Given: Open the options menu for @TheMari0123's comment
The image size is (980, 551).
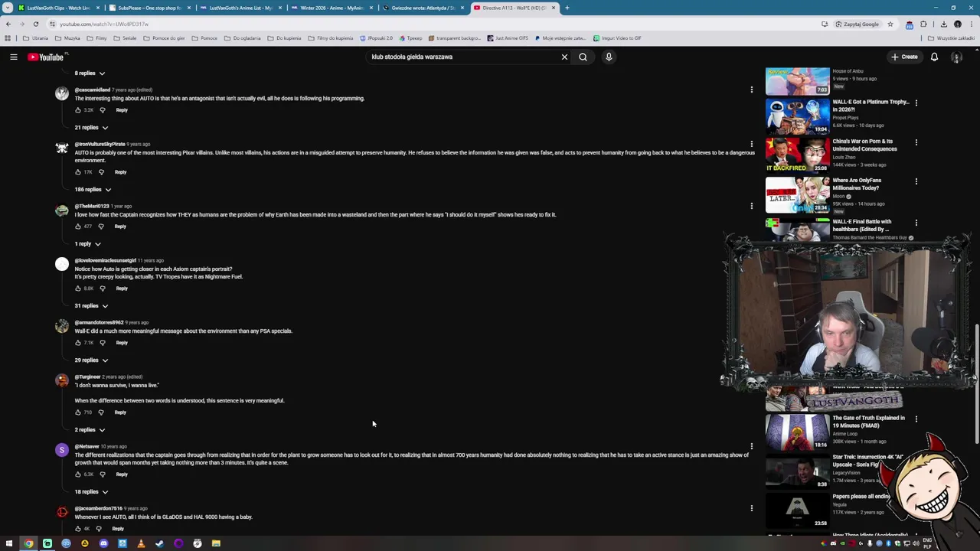Looking at the screenshot, I should 751,207.
